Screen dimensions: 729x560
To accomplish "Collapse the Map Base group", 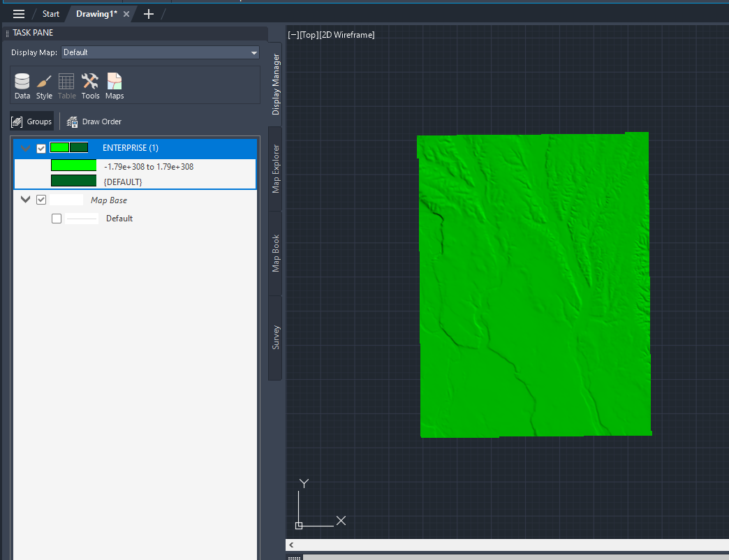I will (25, 200).
